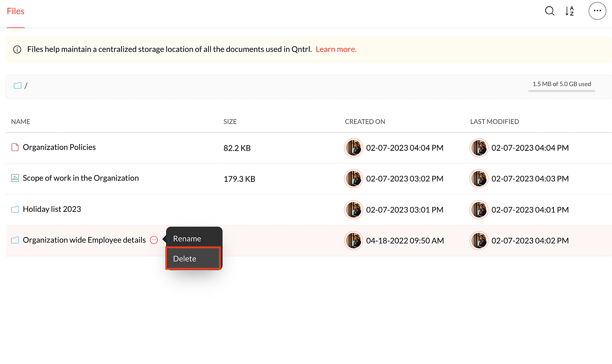612x364 pixels.
Task: Click the root folder icon in breadcrumb
Action: click(x=17, y=86)
